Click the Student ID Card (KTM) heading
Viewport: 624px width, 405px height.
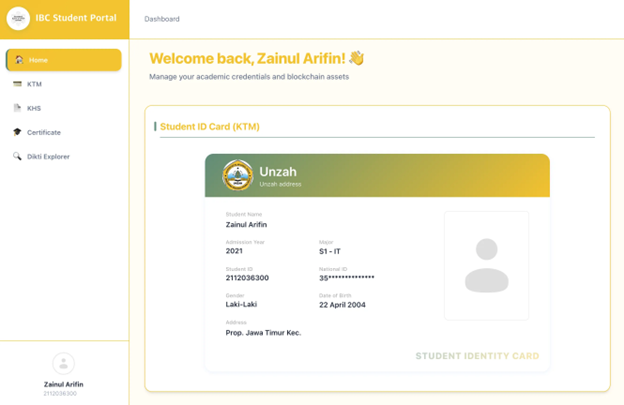click(209, 127)
